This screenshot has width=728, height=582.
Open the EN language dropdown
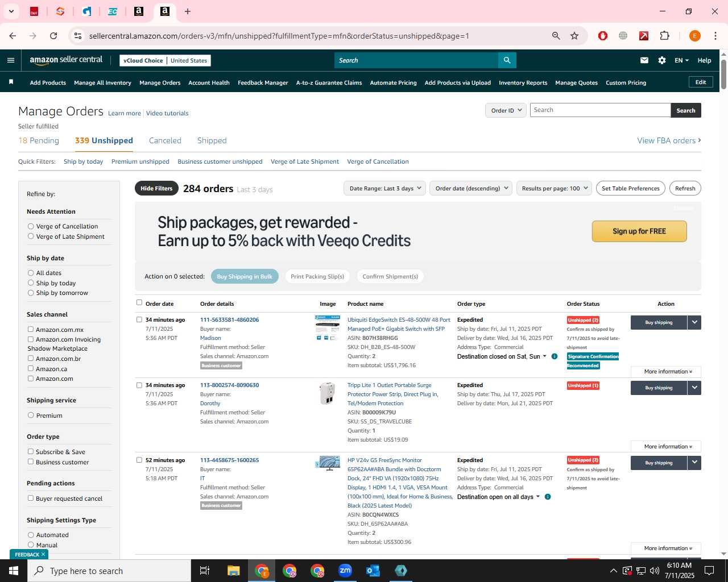click(x=681, y=60)
